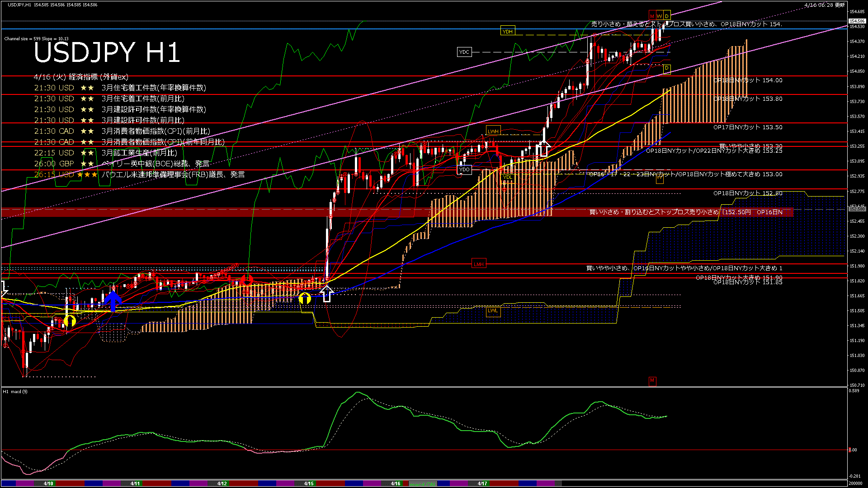Screen dimensions: 868x488
Task: Select the YDO level label box
Action: [464, 169]
